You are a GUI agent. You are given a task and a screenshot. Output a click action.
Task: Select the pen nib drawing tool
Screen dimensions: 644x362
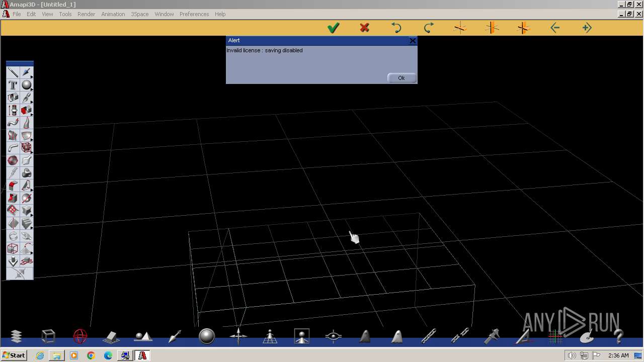point(26,98)
